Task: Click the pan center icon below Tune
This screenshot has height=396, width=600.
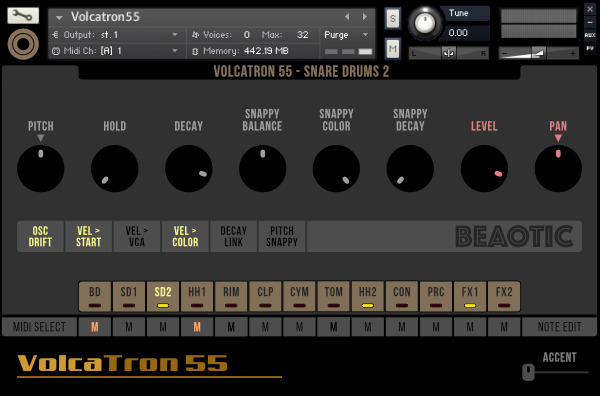Action: (x=448, y=53)
